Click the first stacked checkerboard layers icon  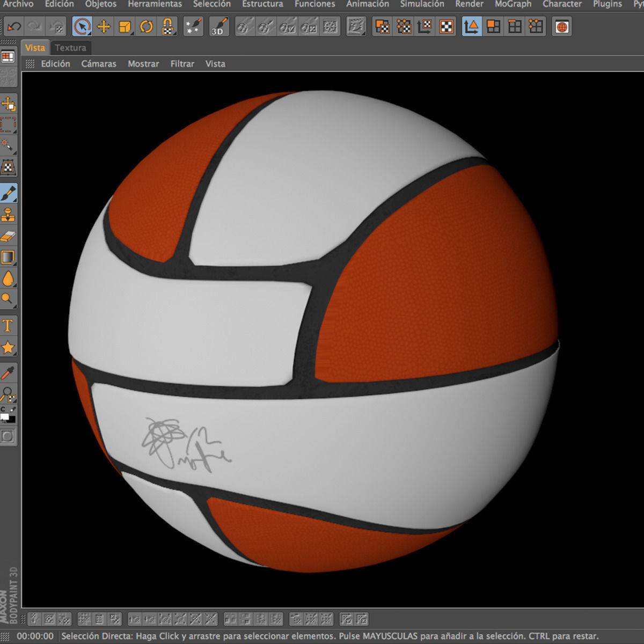tap(382, 26)
